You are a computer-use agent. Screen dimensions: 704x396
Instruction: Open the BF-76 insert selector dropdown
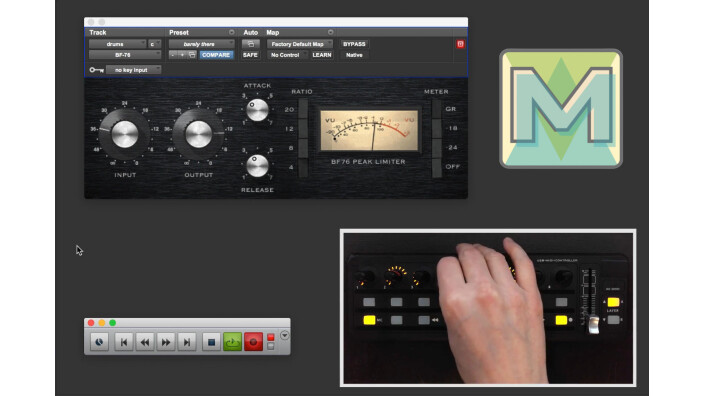tap(125, 55)
